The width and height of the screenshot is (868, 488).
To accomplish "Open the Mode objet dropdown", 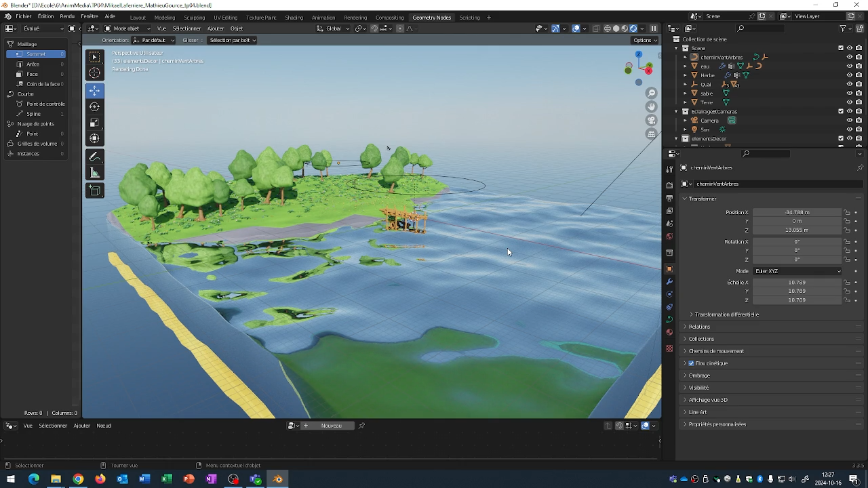I will pos(127,28).
